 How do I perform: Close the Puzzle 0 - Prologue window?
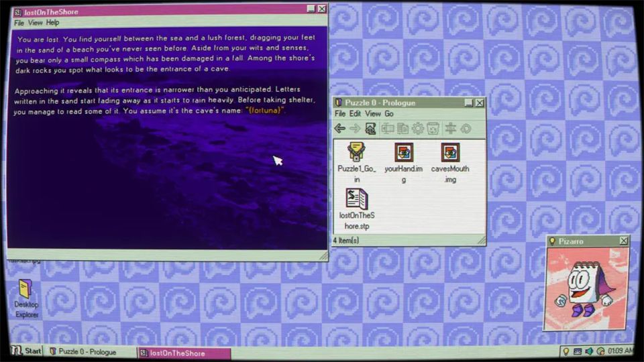tap(479, 103)
